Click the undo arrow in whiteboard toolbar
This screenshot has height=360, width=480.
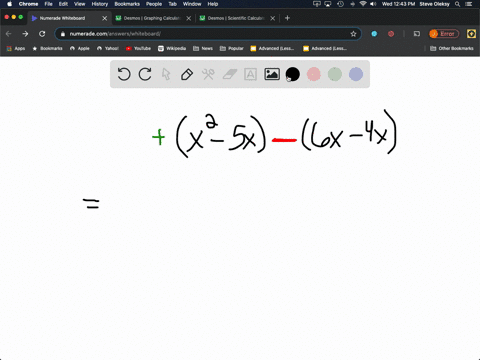124,74
